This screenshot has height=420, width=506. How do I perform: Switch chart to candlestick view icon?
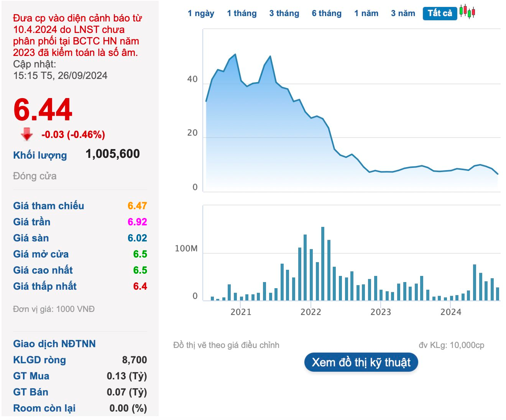coord(467,11)
